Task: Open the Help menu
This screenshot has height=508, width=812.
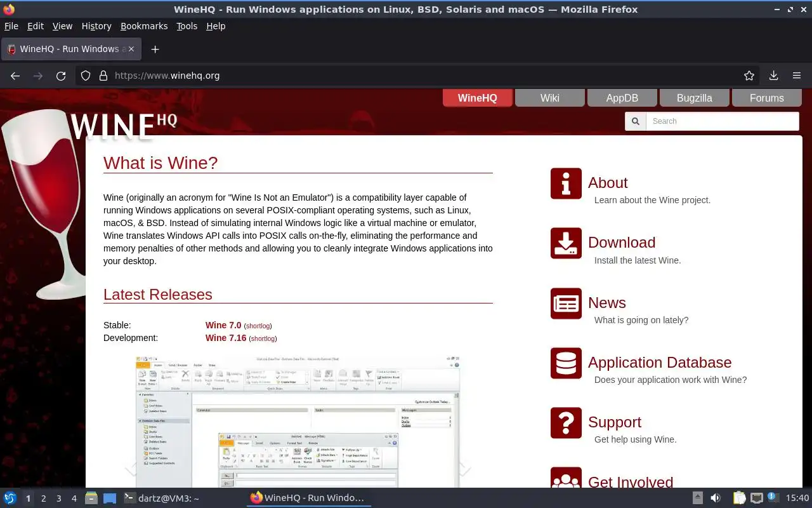Action: pos(216,26)
